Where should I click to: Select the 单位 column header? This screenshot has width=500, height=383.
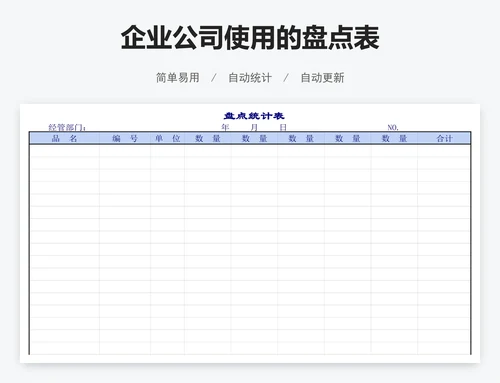168,138
